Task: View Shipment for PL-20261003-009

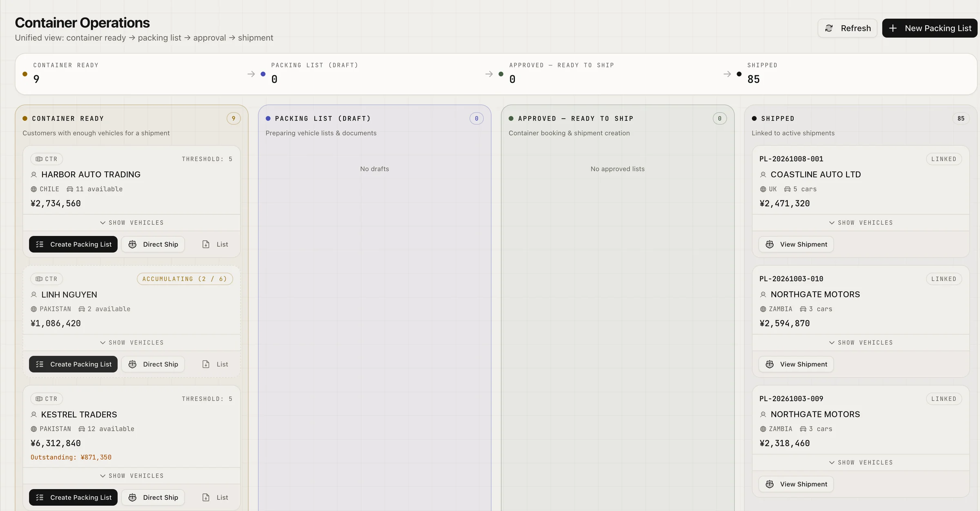Action: click(796, 484)
